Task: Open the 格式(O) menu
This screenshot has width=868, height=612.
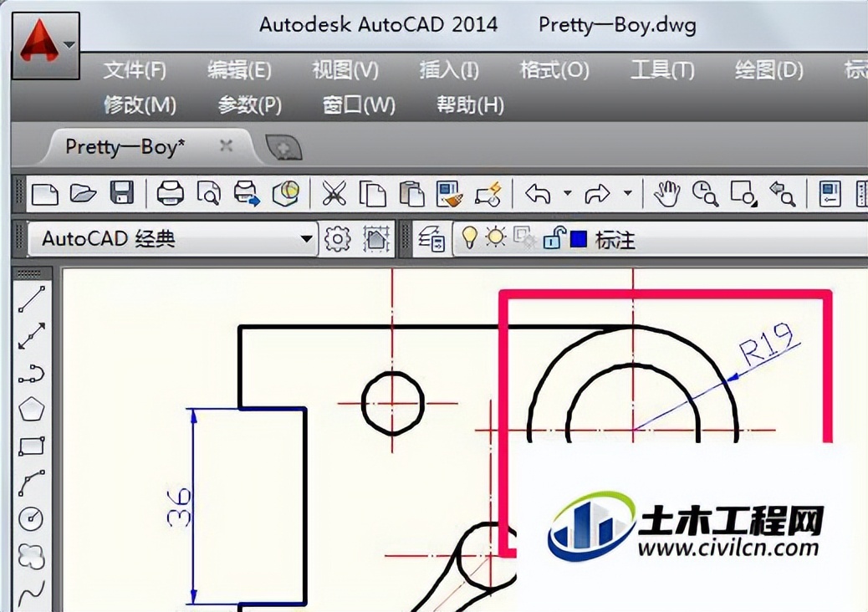Action: [554, 70]
